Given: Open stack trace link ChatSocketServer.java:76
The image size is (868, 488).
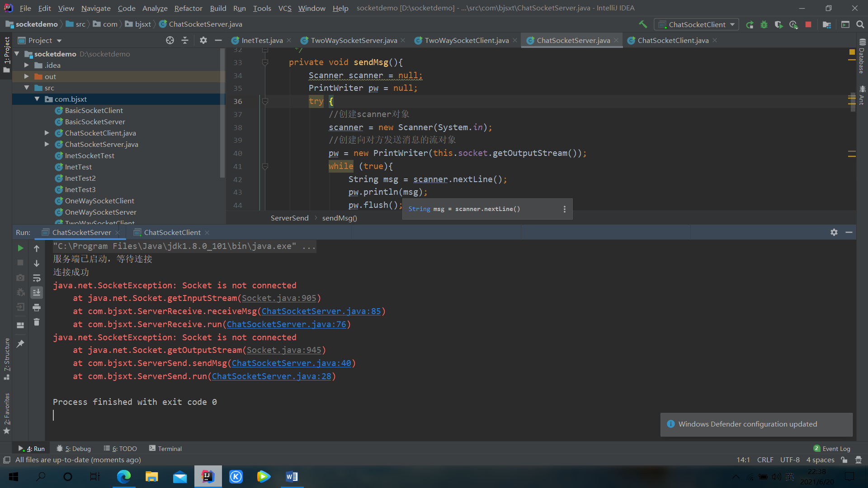Looking at the screenshot, I should 286,324.
